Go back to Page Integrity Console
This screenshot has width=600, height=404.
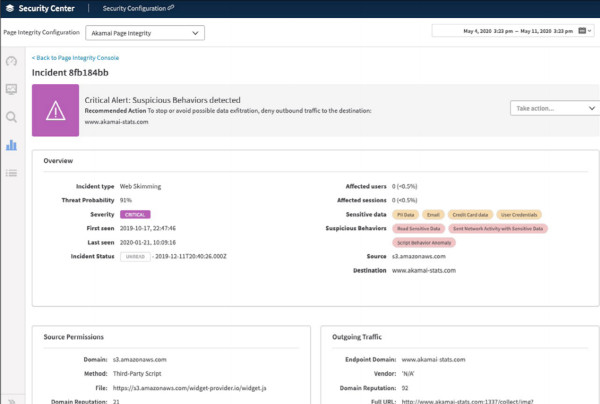pyautogui.click(x=75, y=58)
